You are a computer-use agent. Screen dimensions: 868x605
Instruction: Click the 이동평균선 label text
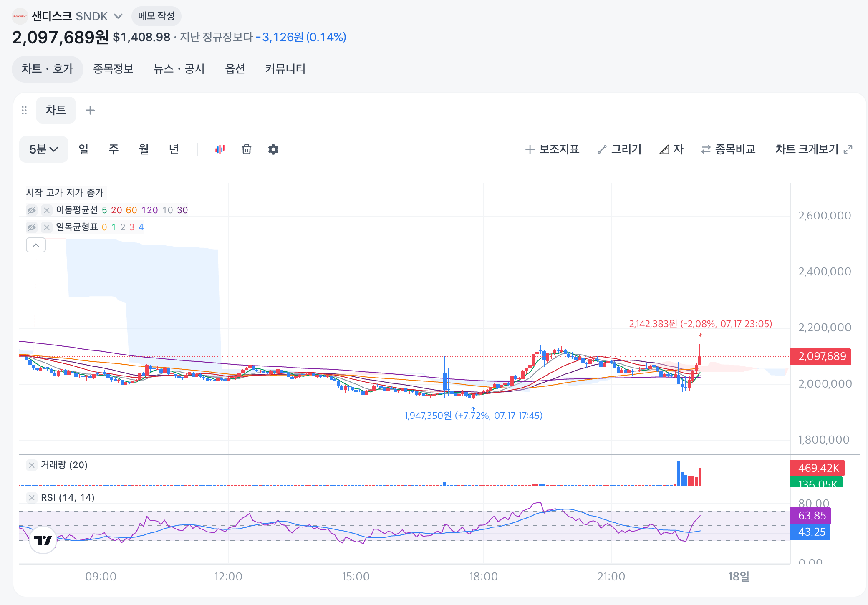click(77, 210)
